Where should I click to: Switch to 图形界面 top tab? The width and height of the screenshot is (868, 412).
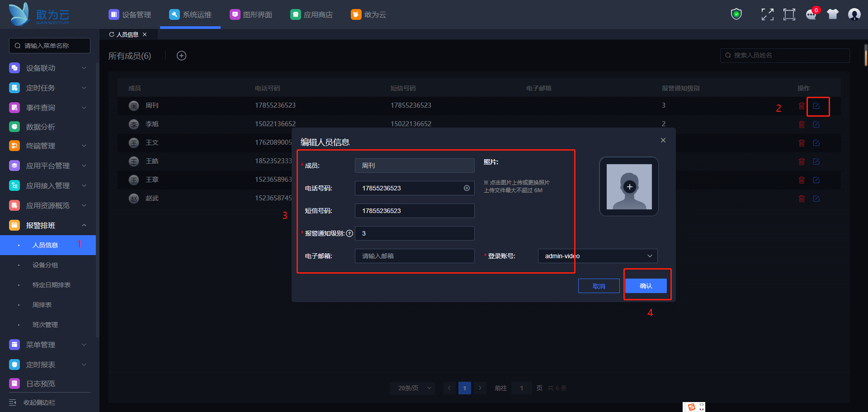point(251,14)
